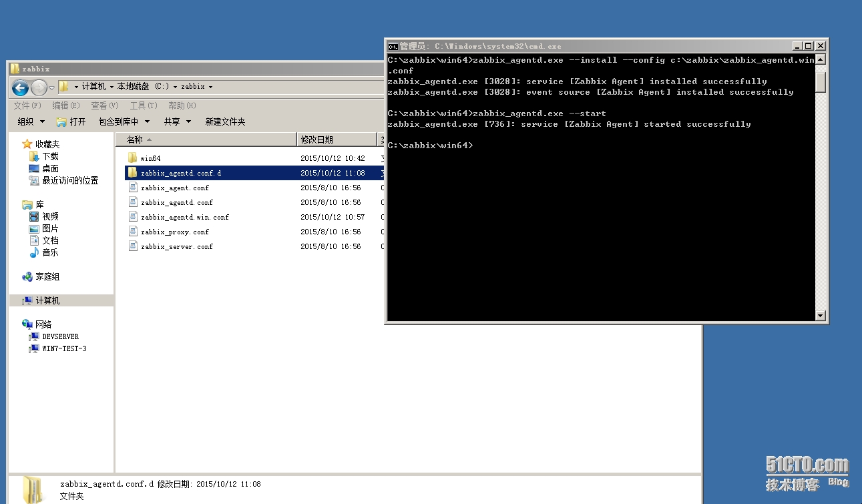Screen dimensions: 862x504
Task: Sort by the 修改日期 column header
Action: (337, 140)
